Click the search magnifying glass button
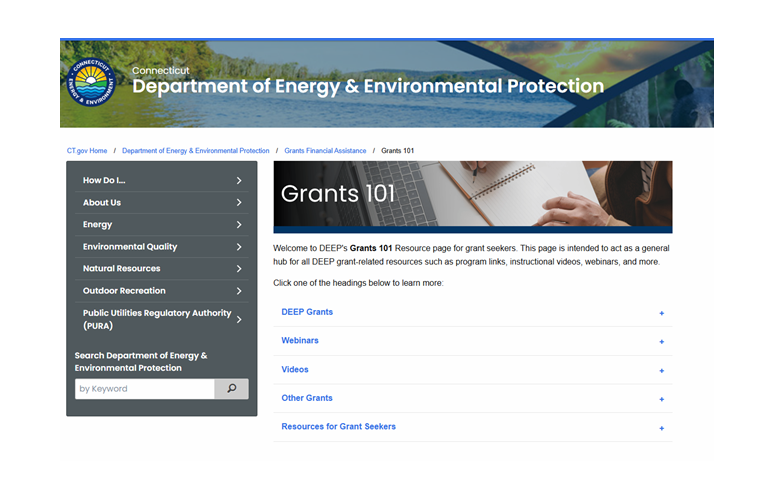Screen dimensions: 774x500 point(231,389)
